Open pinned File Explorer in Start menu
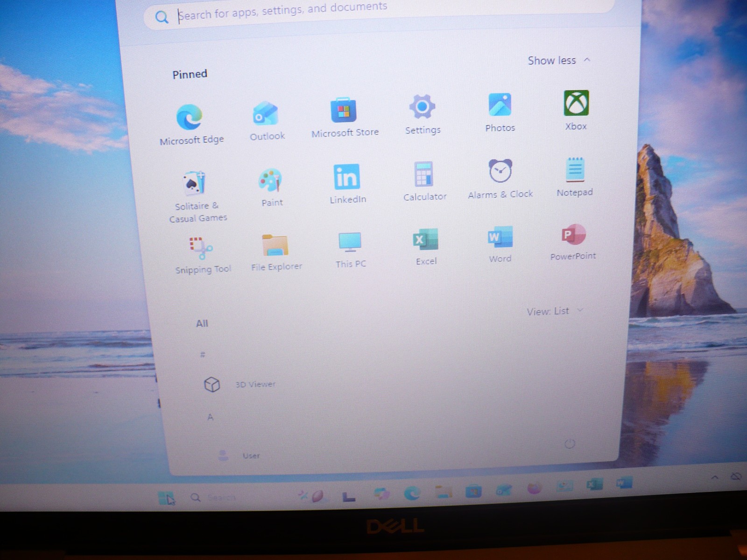This screenshot has height=560, width=747. [276, 252]
